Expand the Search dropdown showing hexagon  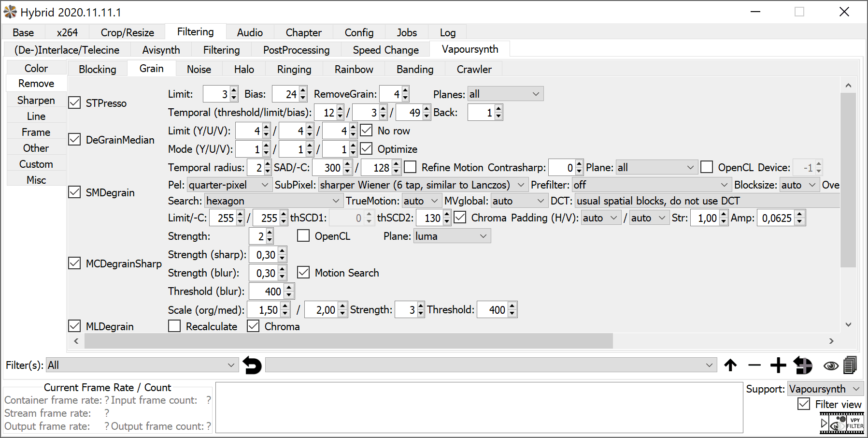(273, 201)
